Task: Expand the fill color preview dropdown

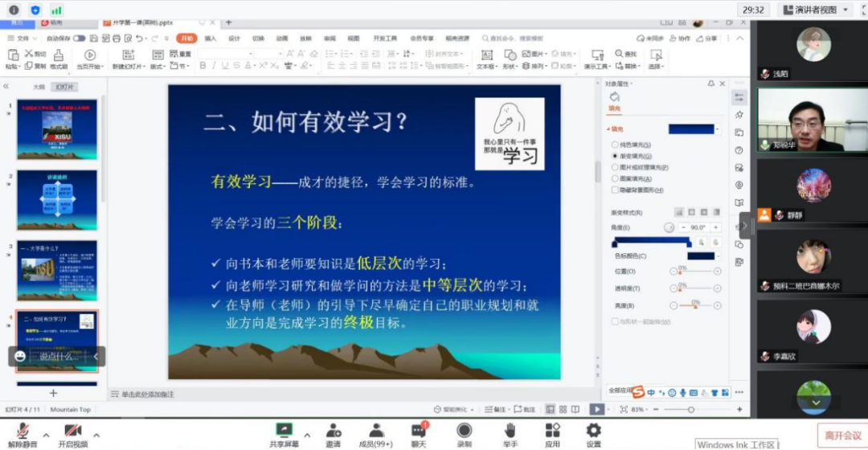Action: click(x=718, y=129)
